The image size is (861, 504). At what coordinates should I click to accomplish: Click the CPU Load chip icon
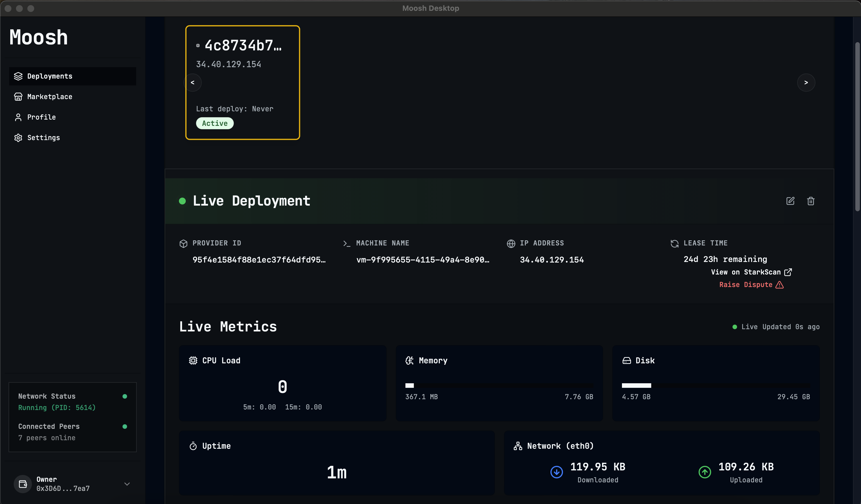tap(193, 360)
